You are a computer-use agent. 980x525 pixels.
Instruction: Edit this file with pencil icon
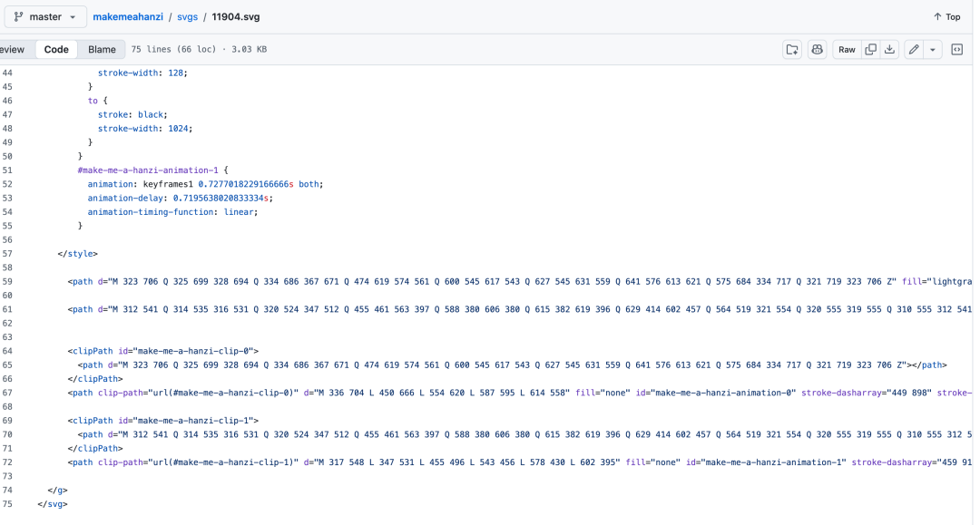(914, 49)
